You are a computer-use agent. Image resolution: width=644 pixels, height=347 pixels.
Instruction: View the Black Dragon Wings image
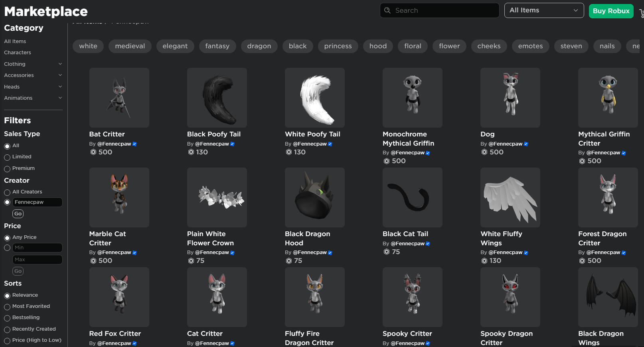pyautogui.click(x=608, y=297)
